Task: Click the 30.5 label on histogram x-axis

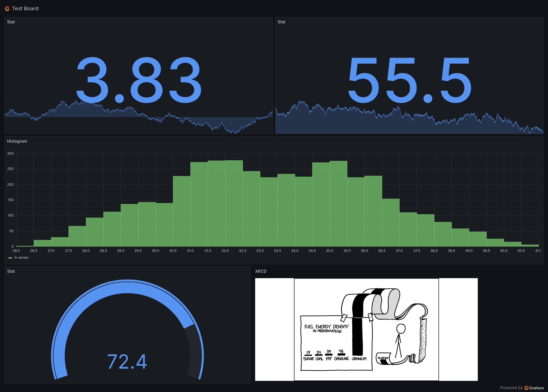Action: pos(173,251)
